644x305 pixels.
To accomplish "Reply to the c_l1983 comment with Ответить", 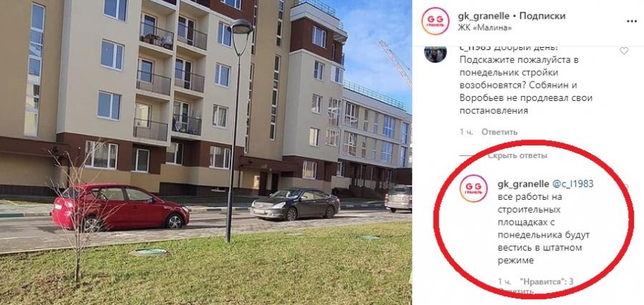I will [499, 132].
